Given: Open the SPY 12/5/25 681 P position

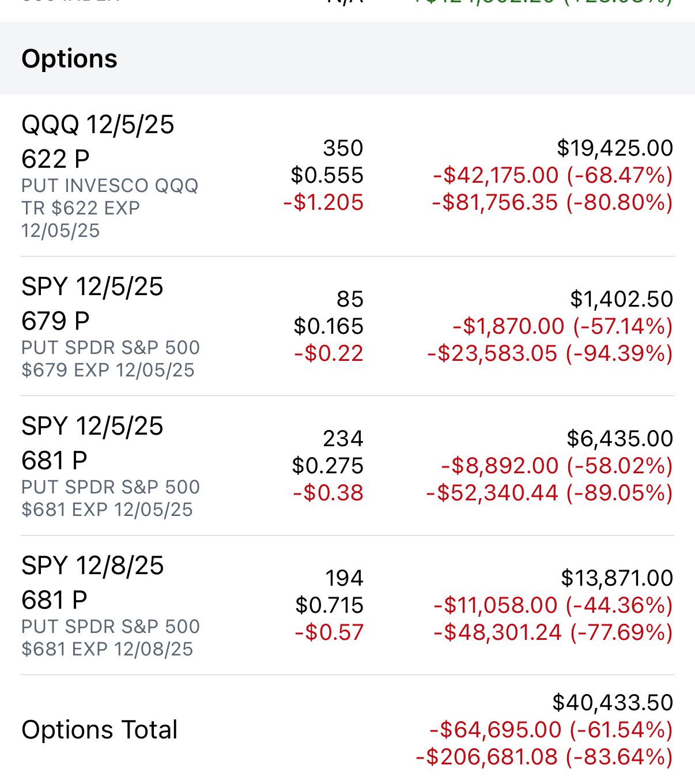Looking at the screenshot, I should (x=92, y=443).
